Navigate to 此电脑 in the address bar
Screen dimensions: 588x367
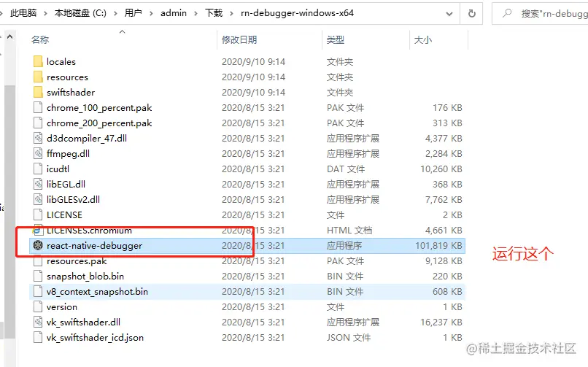pos(23,13)
